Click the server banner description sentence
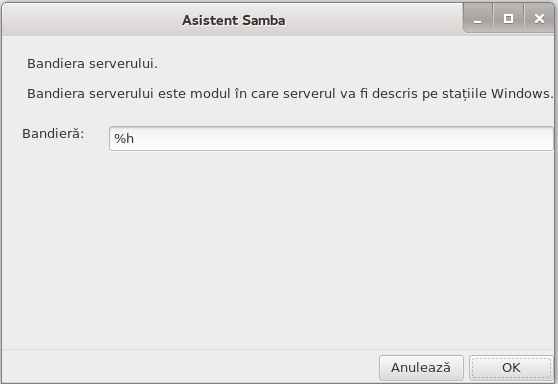Image resolution: width=558 pixels, height=384 pixels. [x=290, y=94]
